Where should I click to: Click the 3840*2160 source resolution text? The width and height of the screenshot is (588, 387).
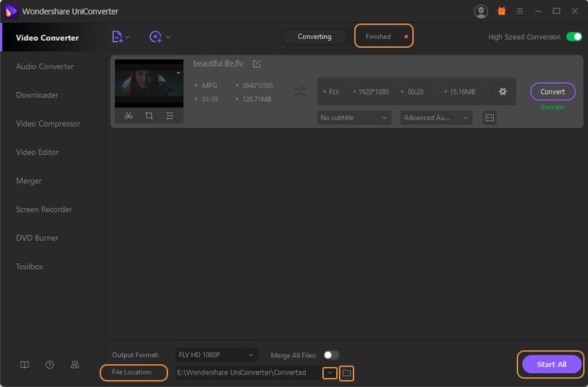[x=257, y=86]
